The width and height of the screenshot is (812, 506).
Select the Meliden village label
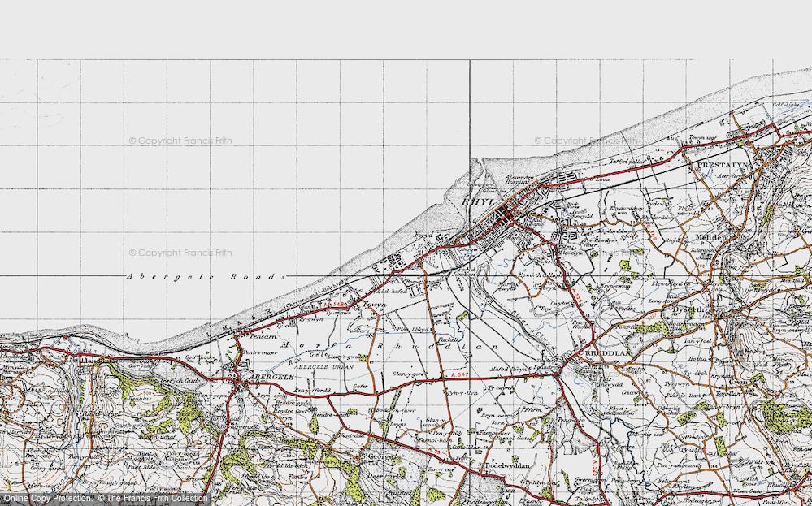(x=710, y=237)
